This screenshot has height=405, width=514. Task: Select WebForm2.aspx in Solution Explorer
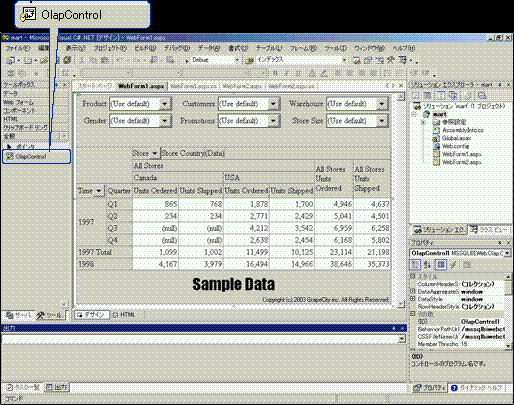(462, 162)
